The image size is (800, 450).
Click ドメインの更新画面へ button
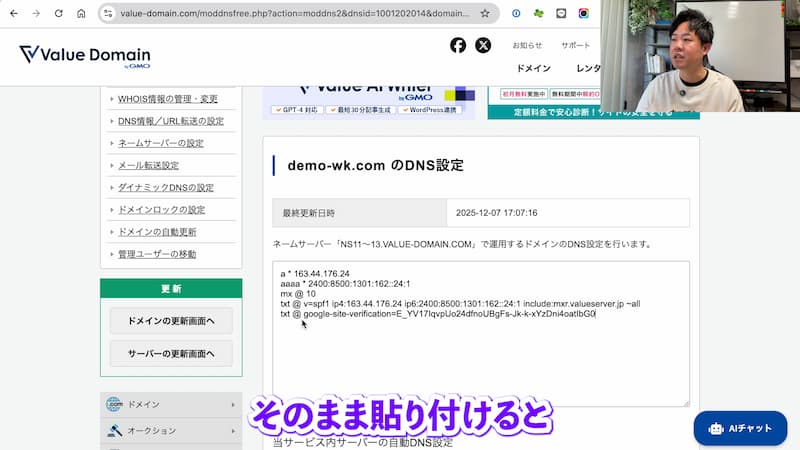171,321
